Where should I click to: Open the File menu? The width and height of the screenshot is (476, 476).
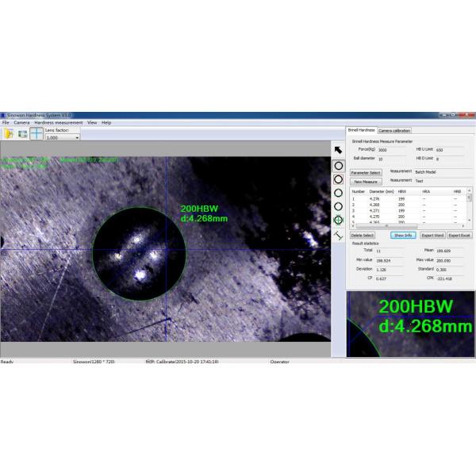pyautogui.click(x=6, y=123)
